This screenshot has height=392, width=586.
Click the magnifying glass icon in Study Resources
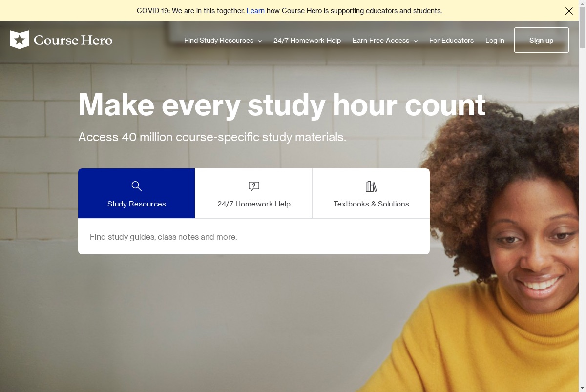[137, 186]
